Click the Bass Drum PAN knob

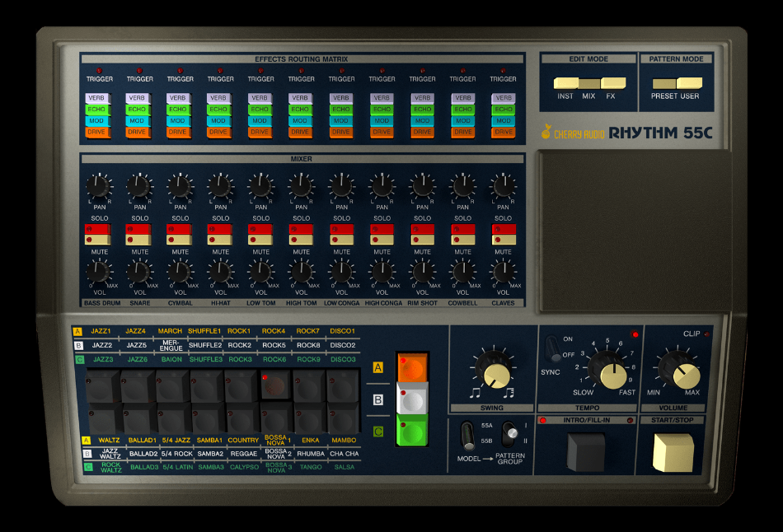click(98, 186)
